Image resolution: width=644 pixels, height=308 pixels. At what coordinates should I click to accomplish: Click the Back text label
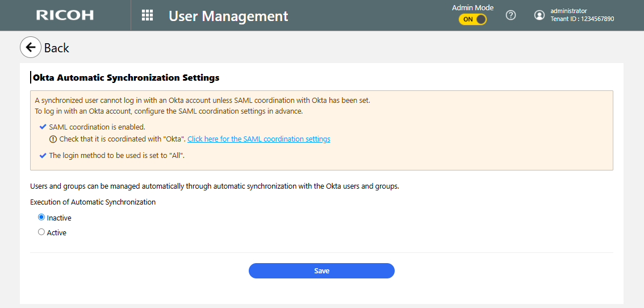point(57,48)
